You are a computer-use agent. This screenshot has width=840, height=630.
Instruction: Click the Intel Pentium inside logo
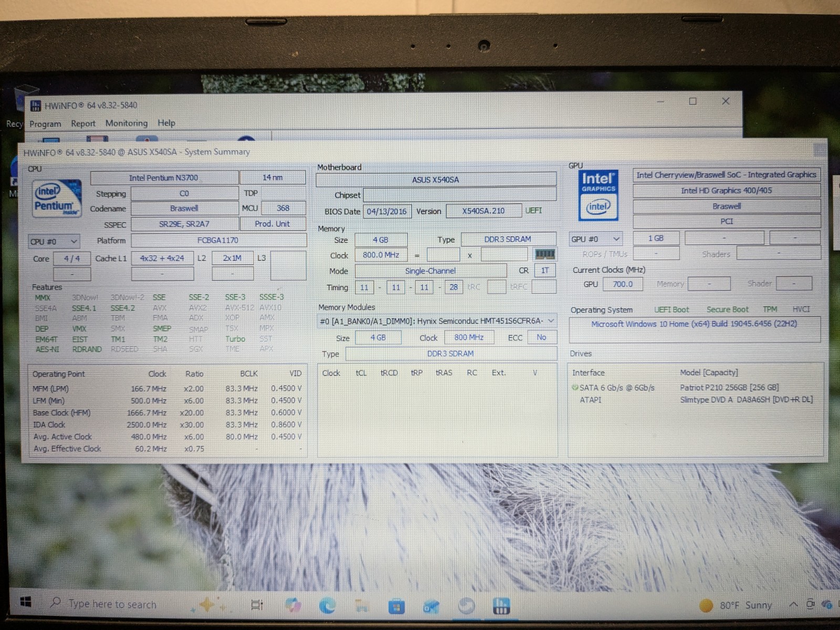(57, 197)
